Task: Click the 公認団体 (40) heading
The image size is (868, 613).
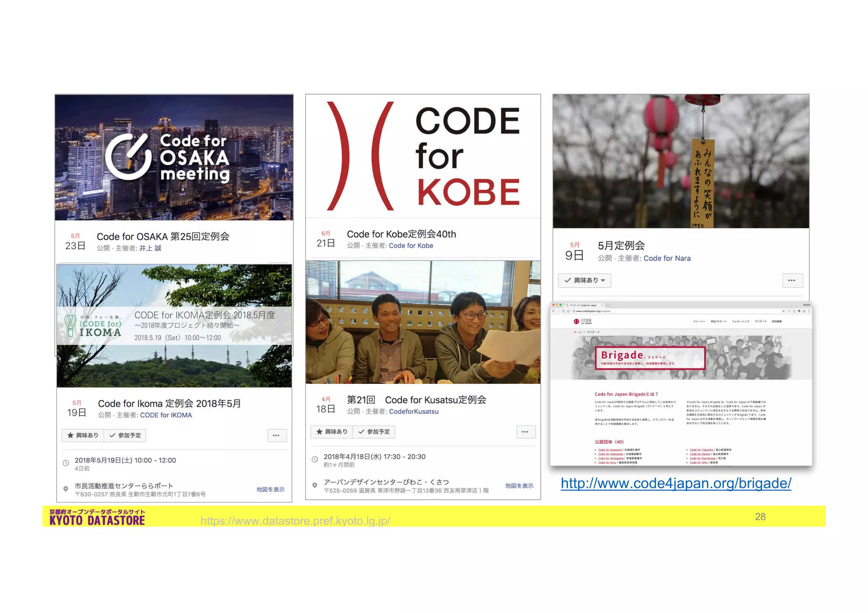Action: coord(609,441)
